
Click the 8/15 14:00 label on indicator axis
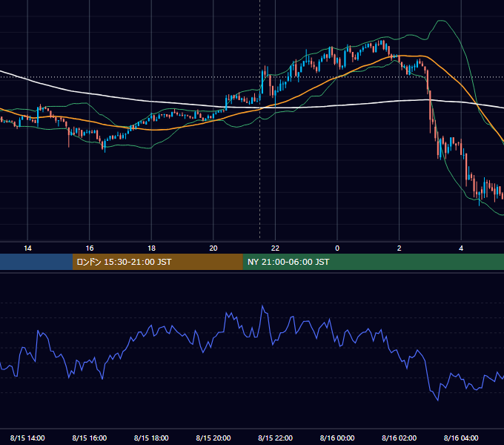point(27,438)
